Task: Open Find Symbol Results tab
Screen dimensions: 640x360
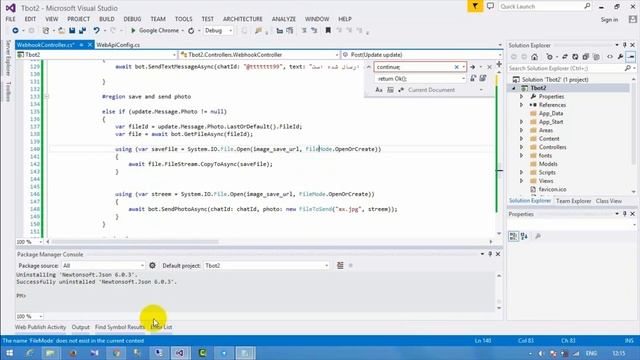Action: click(120, 327)
